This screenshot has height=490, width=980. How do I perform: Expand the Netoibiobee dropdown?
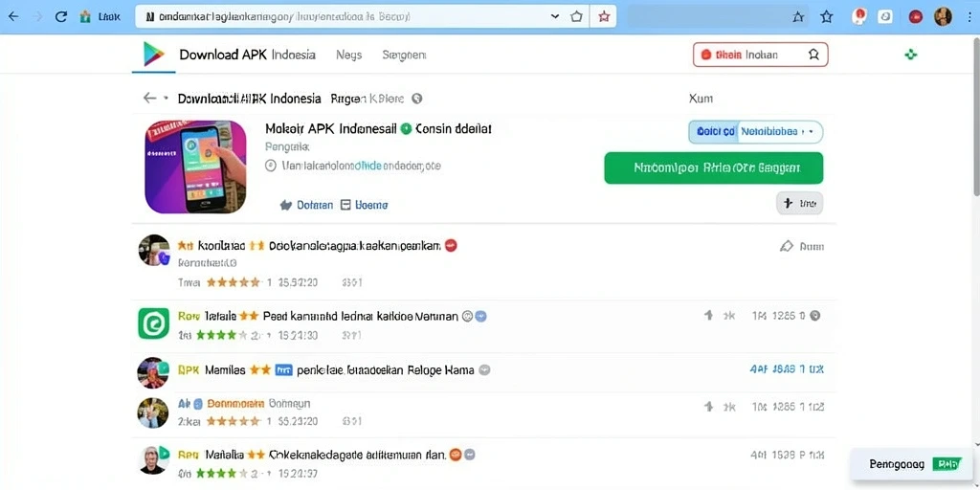pyautogui.click(x=781, y=132)
